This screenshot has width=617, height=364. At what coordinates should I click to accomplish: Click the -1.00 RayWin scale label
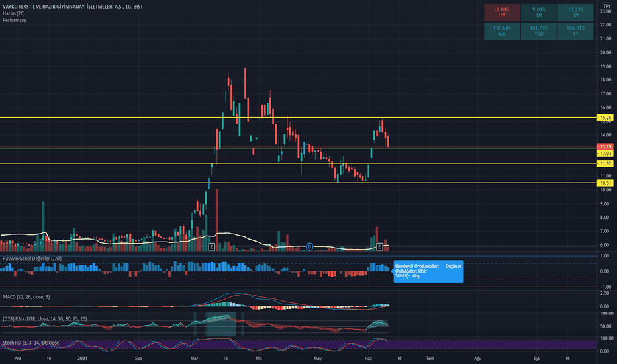[605, 287]
